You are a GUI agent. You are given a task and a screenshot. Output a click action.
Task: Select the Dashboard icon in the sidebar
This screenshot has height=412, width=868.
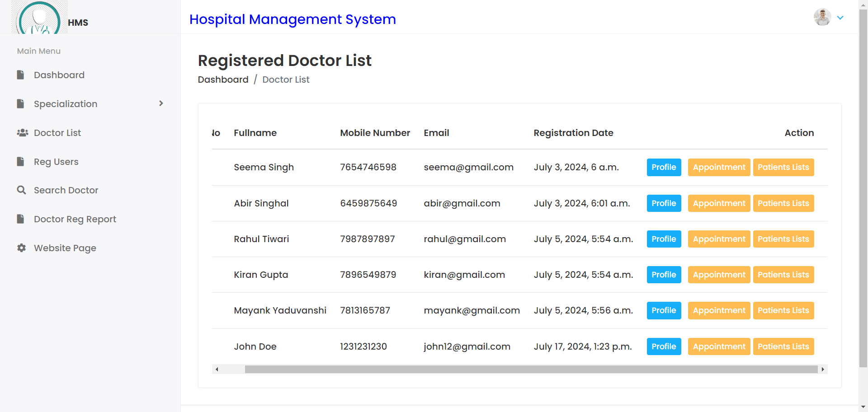(x=21, y=75)
